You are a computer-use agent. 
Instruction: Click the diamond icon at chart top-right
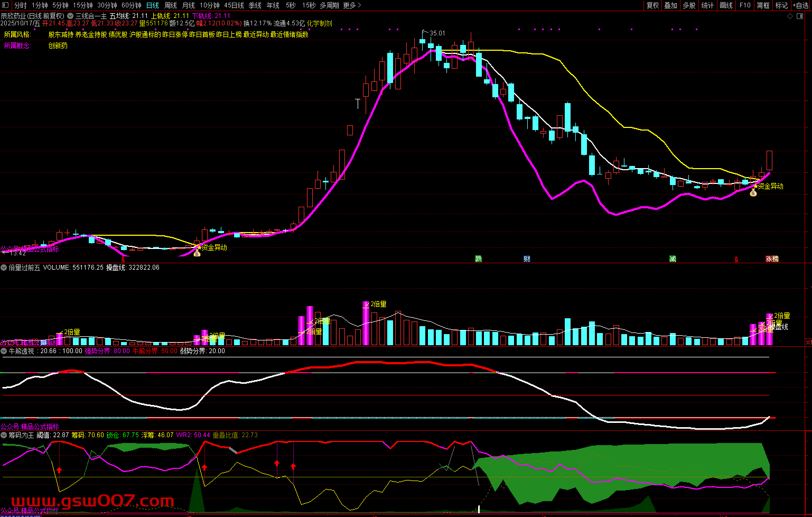click(790, 16)
